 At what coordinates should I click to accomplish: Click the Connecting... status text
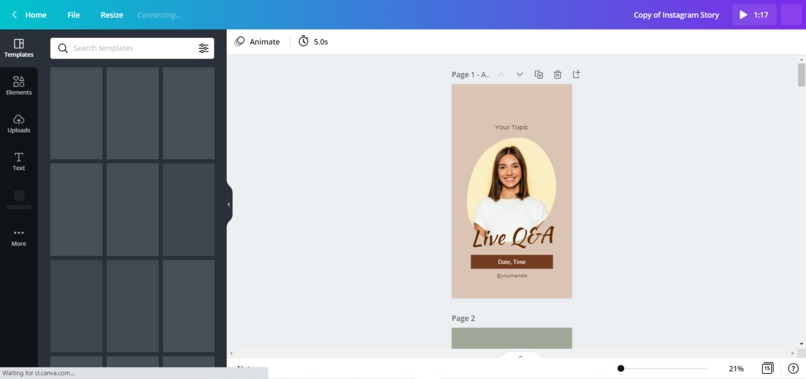(x=159, y=15)
